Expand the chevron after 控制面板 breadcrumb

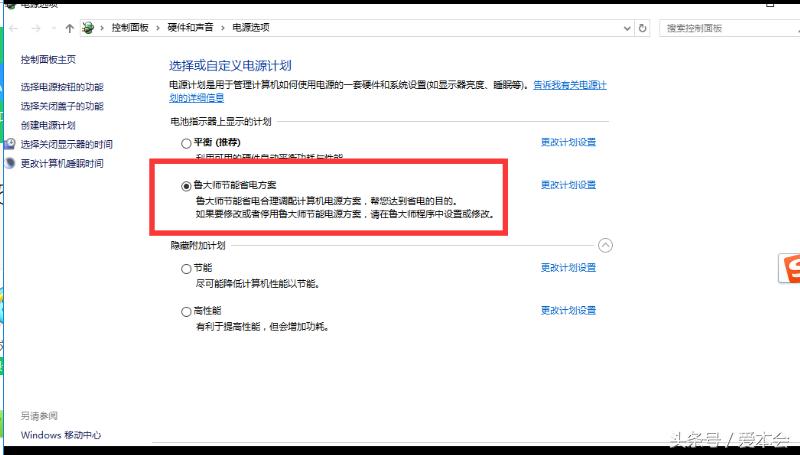(158, 28)
